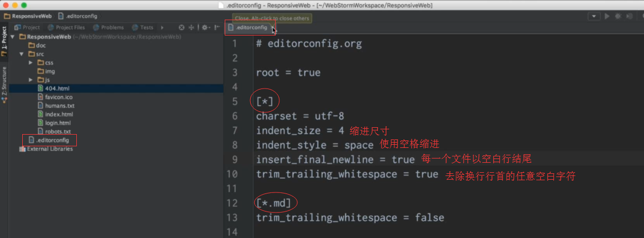Click the js folder icon
644x238 pixels.
coord(41,80)
